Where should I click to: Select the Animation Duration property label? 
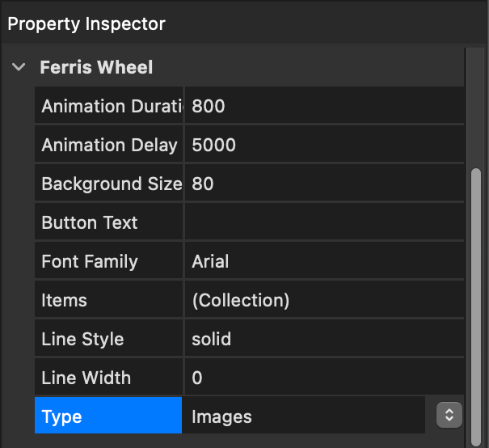tap(108, 106)
